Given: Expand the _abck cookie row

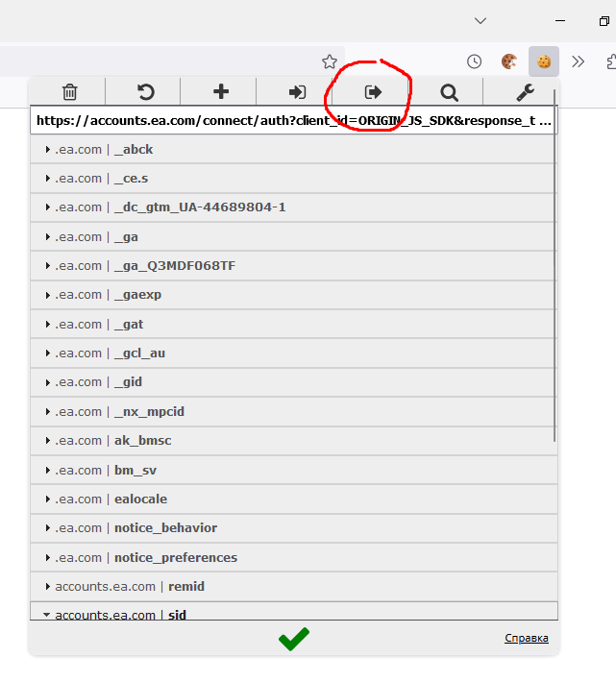Looking at the screenshot, I should [294, 149].
